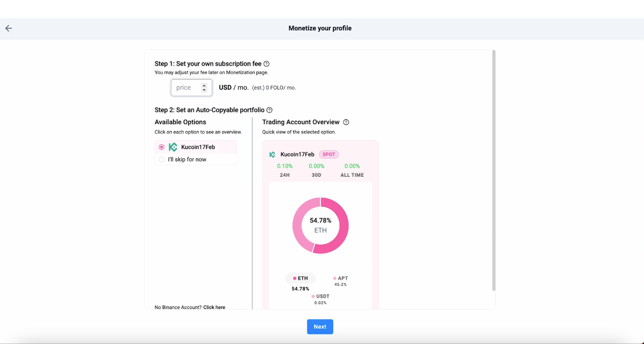Select the ETH legend chip

point(301,278)
